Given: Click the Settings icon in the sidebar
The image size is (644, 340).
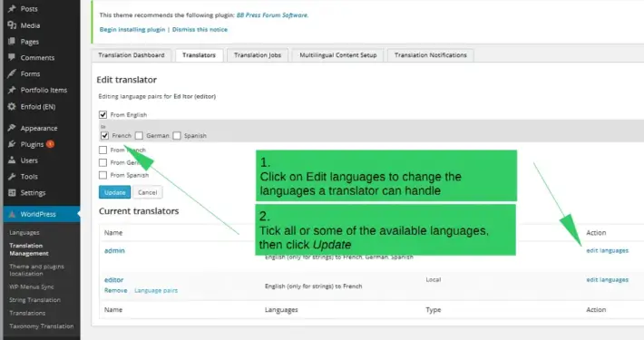Looking at the screenshot, I should (x=12, y=192).
